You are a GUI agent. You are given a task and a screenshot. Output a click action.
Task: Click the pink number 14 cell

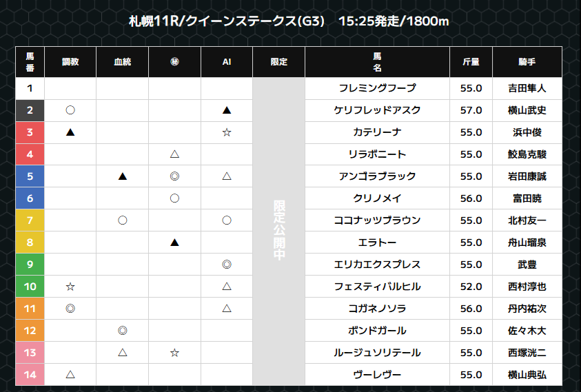(x=30, y=375)
